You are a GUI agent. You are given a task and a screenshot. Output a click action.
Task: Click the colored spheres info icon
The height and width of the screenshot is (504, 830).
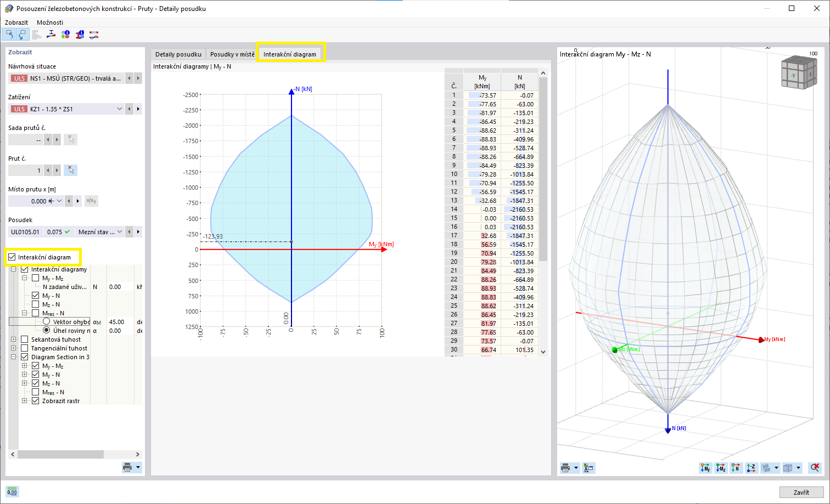(65, 35)
